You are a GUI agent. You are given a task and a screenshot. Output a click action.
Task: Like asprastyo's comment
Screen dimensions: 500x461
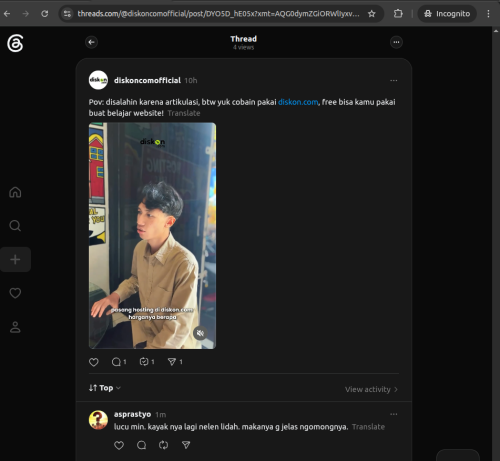tap(119, 445)
